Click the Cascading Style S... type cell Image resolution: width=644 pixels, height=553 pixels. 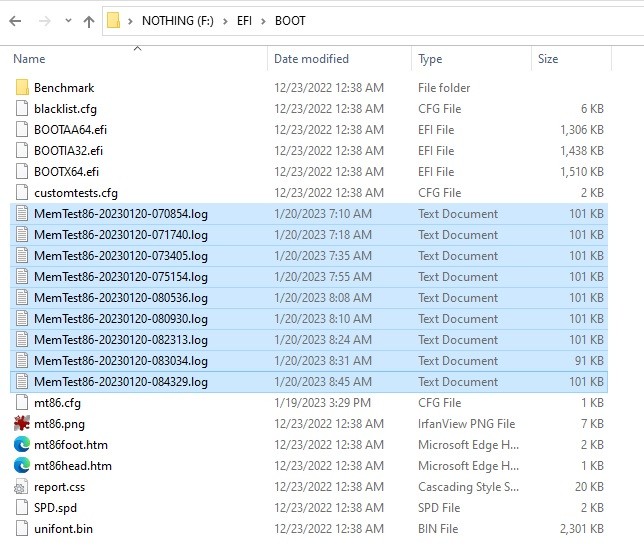coord(468,487)
